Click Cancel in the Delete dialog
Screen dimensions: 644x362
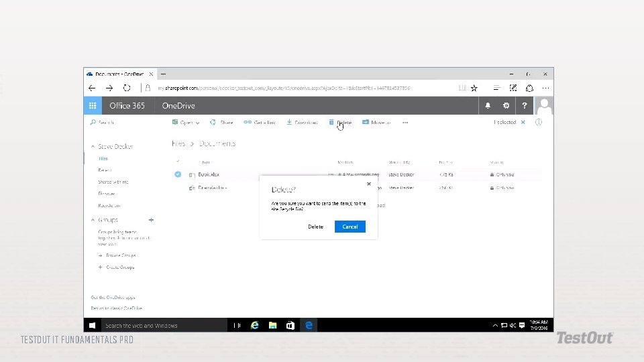(350, 227)
